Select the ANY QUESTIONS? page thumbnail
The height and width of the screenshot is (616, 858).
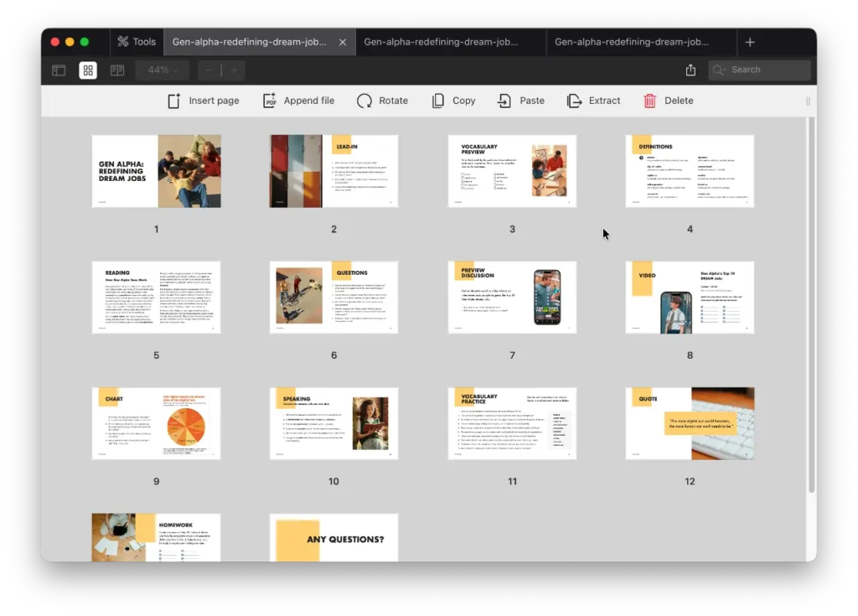pyautogui.click(x=333, y=538)
